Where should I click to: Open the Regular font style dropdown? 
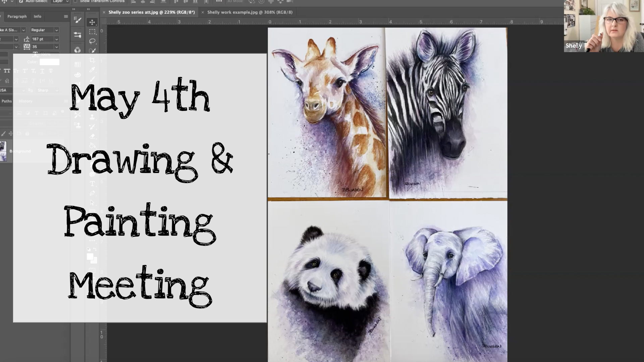44,30
